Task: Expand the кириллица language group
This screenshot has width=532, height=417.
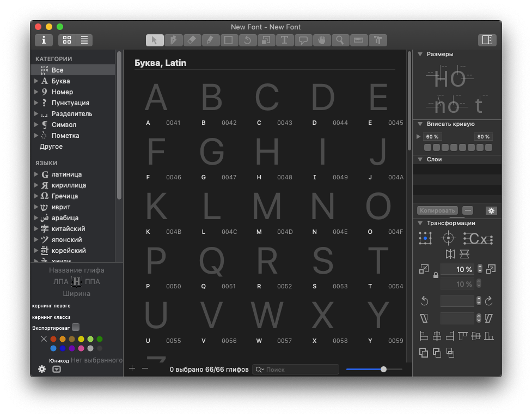Action: click(x=36, y=185)
